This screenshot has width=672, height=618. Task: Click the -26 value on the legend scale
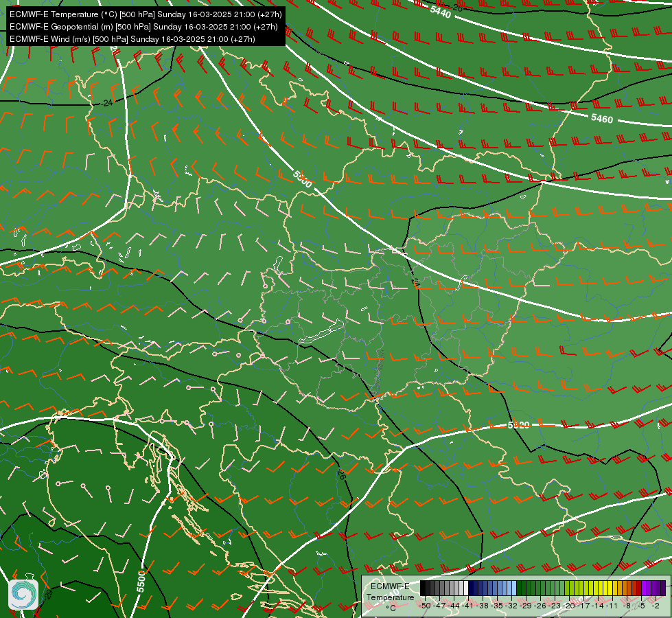coord(540,606)
